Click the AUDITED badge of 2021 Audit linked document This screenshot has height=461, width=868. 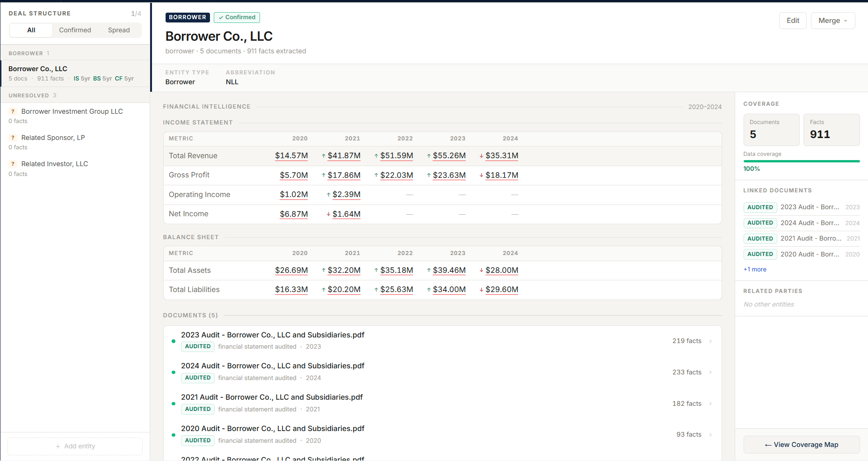point(760,239)
